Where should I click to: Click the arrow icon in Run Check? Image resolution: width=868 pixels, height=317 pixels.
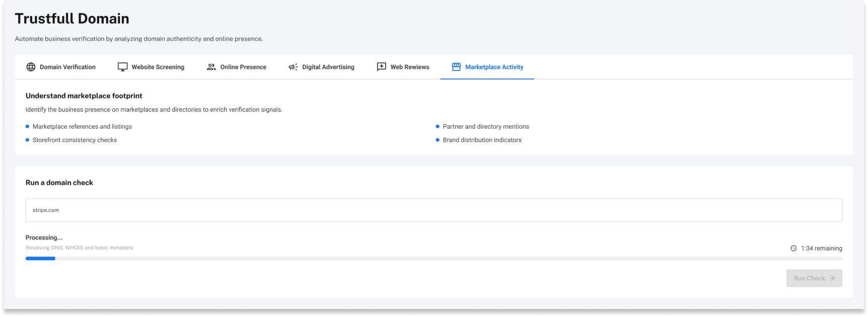[x=832, y=278]
